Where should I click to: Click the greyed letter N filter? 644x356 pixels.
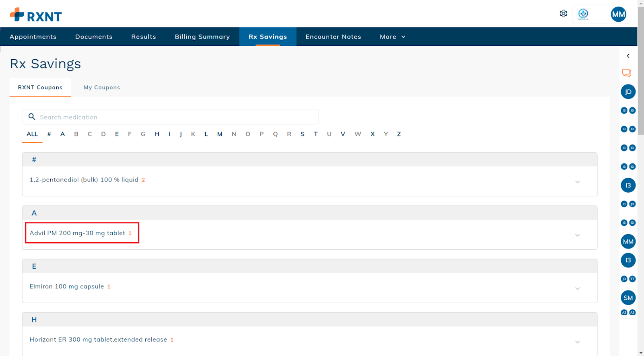pyautogui.click(x=234, y=134)
